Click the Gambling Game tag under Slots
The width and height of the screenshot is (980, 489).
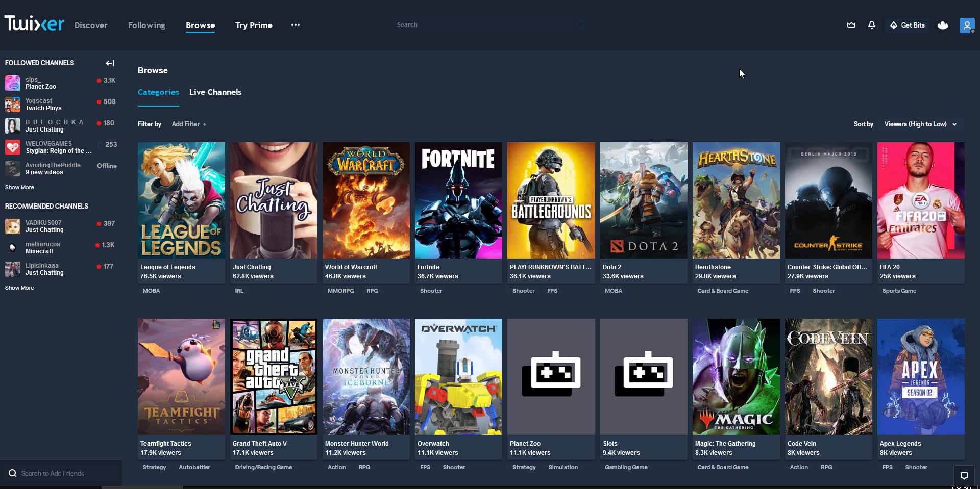point(626,467)
